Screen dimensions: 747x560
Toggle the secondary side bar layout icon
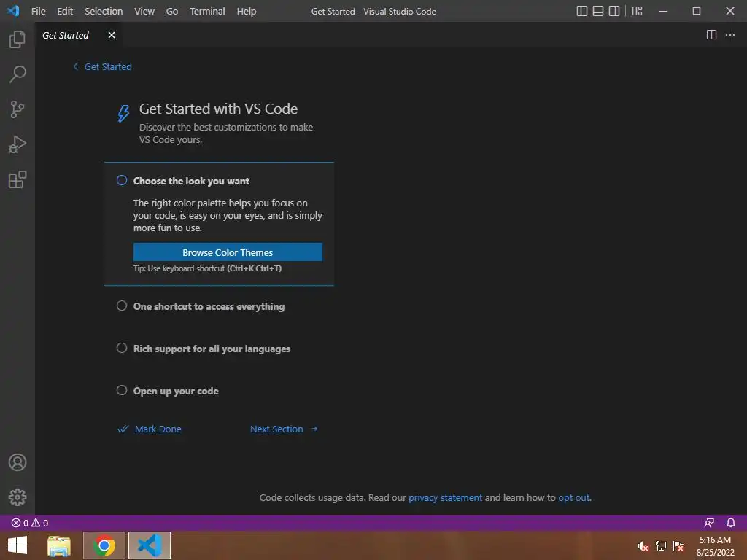(x=614, y=11)
